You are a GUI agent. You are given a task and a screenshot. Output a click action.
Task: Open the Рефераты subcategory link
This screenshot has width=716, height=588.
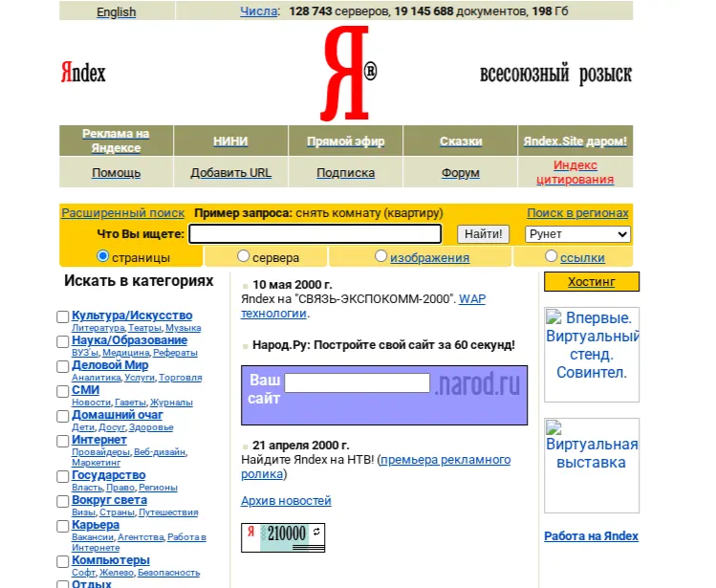point(175,352)
